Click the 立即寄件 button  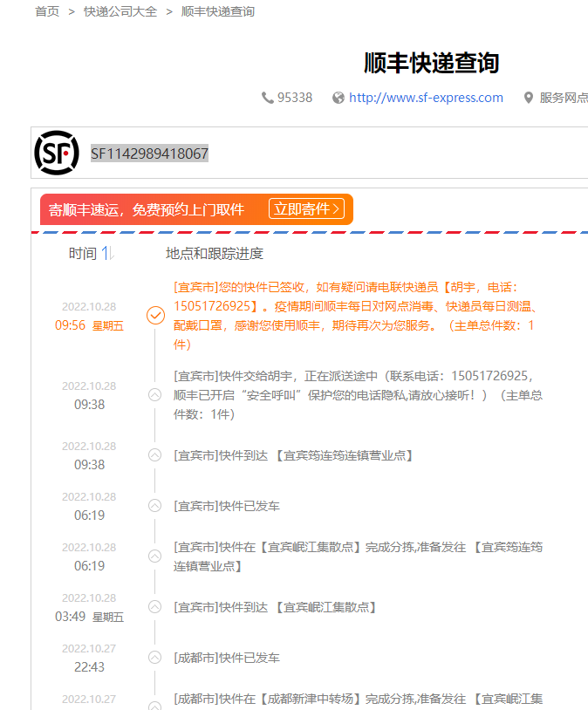point(307,208)
